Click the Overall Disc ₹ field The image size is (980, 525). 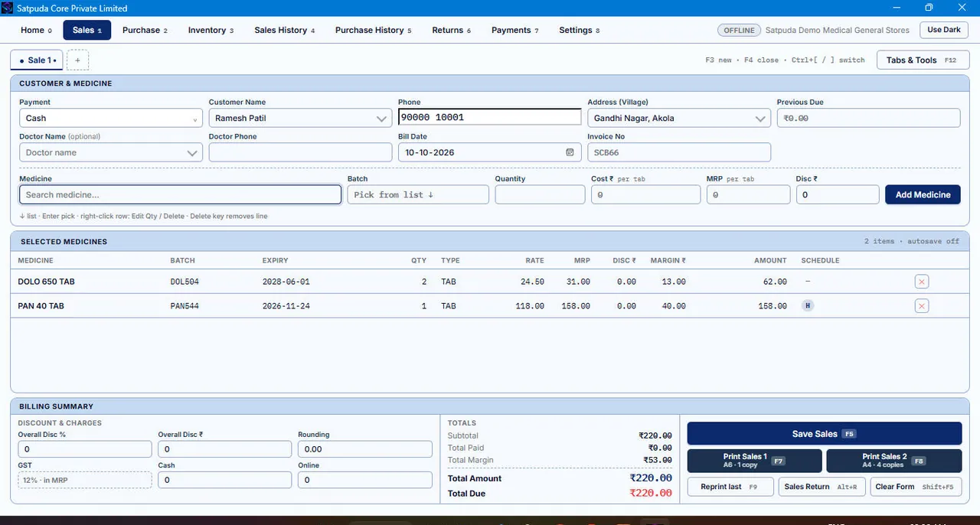pyautogui.click(x=224, y=449)
